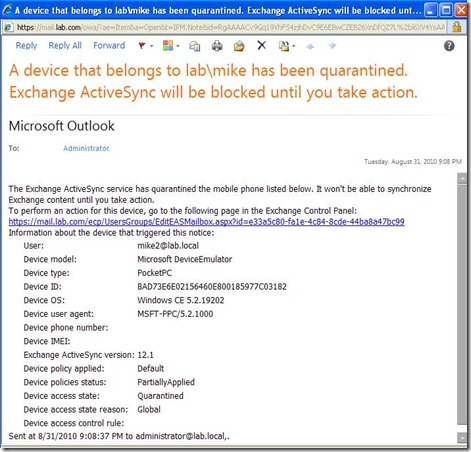Flag the message with the red flag icon
Viewport: 471px width, 452px height.
tap(142, 46)
